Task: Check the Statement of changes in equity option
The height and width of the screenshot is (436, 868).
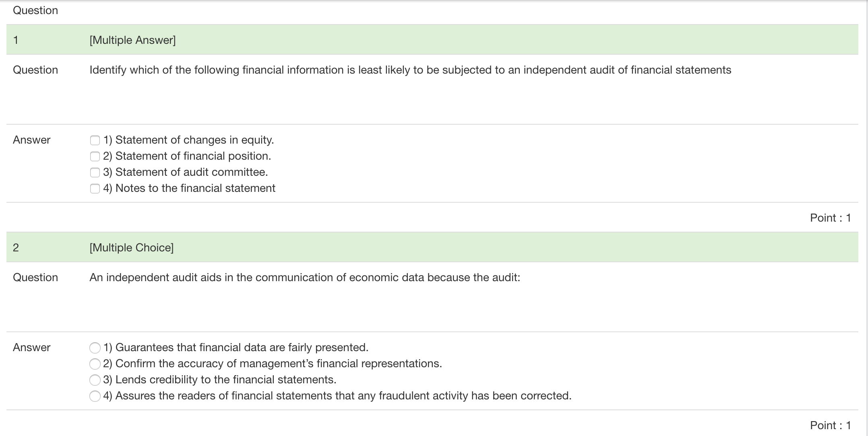Action: 95,140
